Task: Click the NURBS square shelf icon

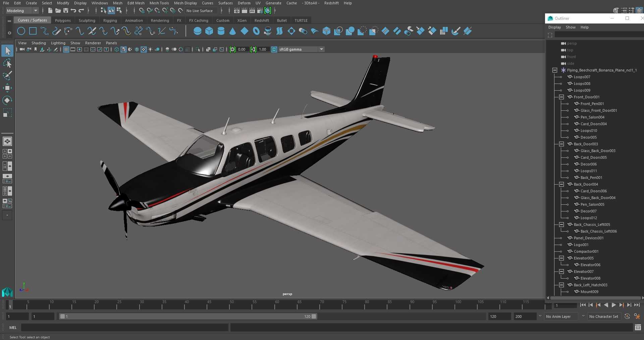Action: point(33,31)
